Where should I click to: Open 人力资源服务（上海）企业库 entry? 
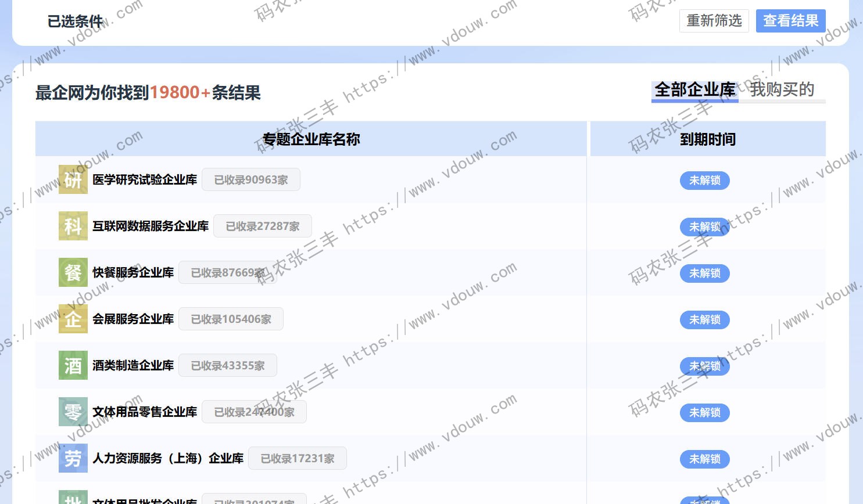167,459
